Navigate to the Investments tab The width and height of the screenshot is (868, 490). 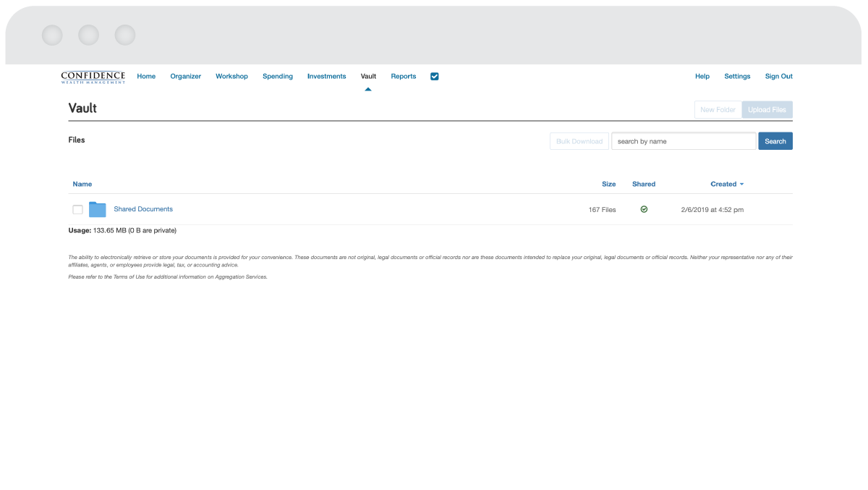point(326,76)
